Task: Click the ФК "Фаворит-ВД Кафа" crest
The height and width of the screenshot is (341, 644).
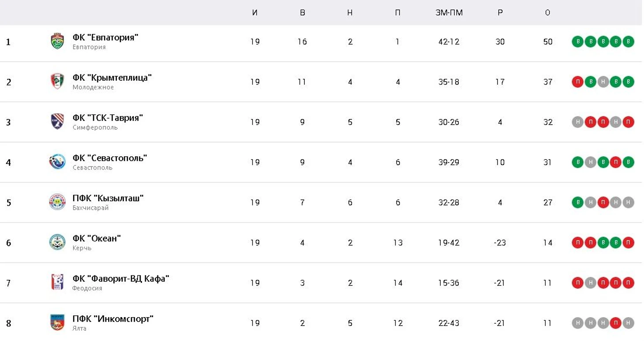Action: pos(57,282)
